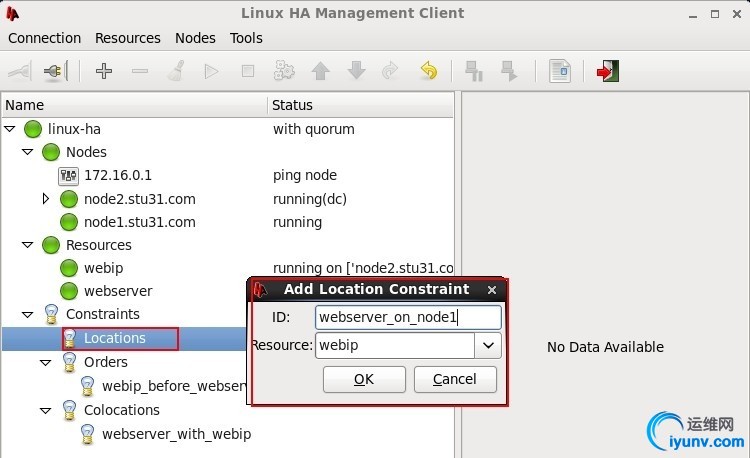Click the Name column header
The height and width of the screenshot is (458, 750).
(135, 105)
